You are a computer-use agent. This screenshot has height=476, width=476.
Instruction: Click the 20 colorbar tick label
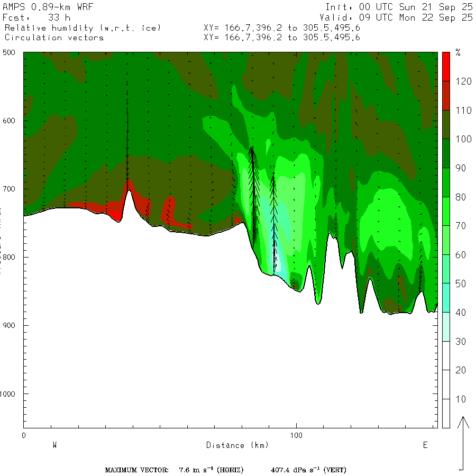(461, 370)
